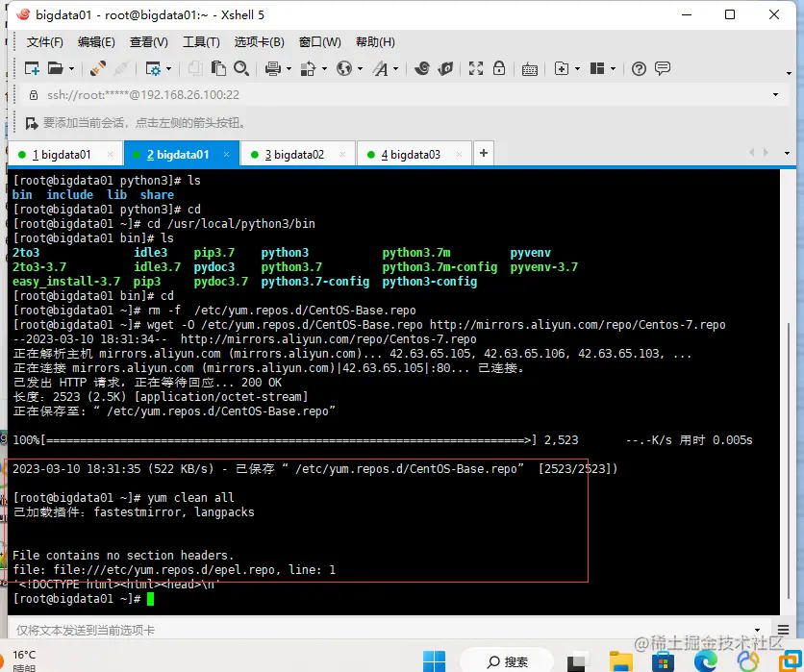Open the 帮助(H) menu
This screenshot has width=804, height=672.
[375, 42]
